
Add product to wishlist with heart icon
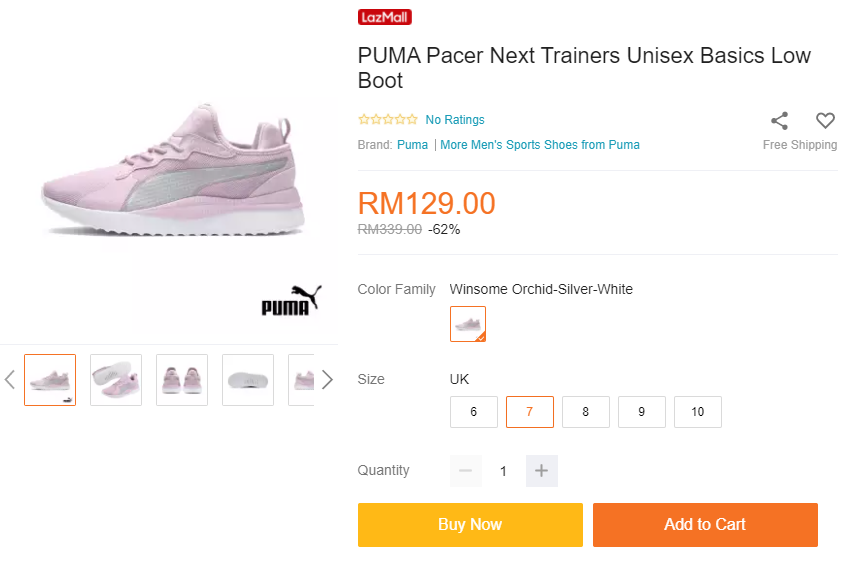click(825, 121)
